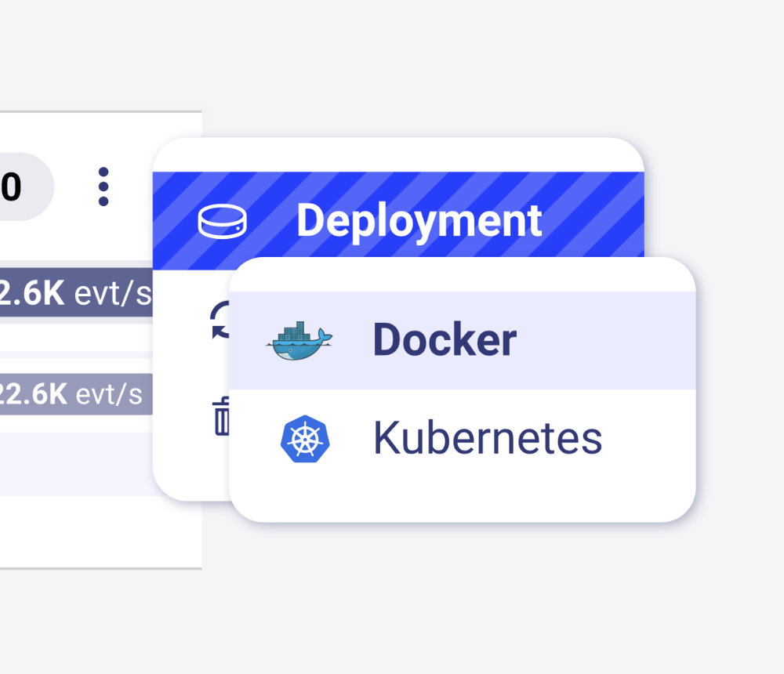Click the Docker logo to deploy with Docker
784x674 pixels.
pyautogui.click(x=299, y=339)
